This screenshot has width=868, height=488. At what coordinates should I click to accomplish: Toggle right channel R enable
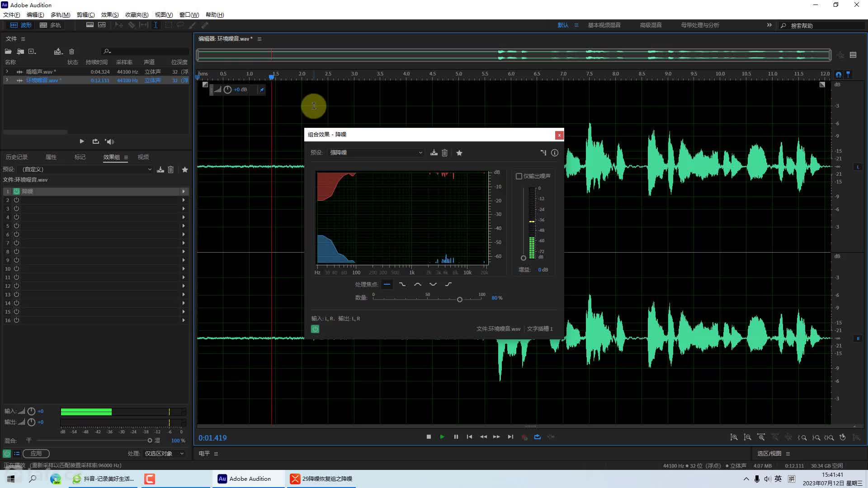click(858, 338)
